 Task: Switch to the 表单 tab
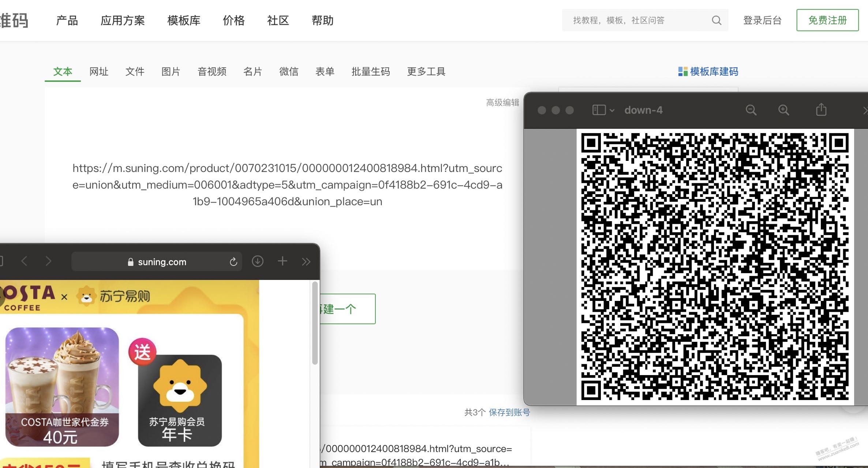[325, 72]
